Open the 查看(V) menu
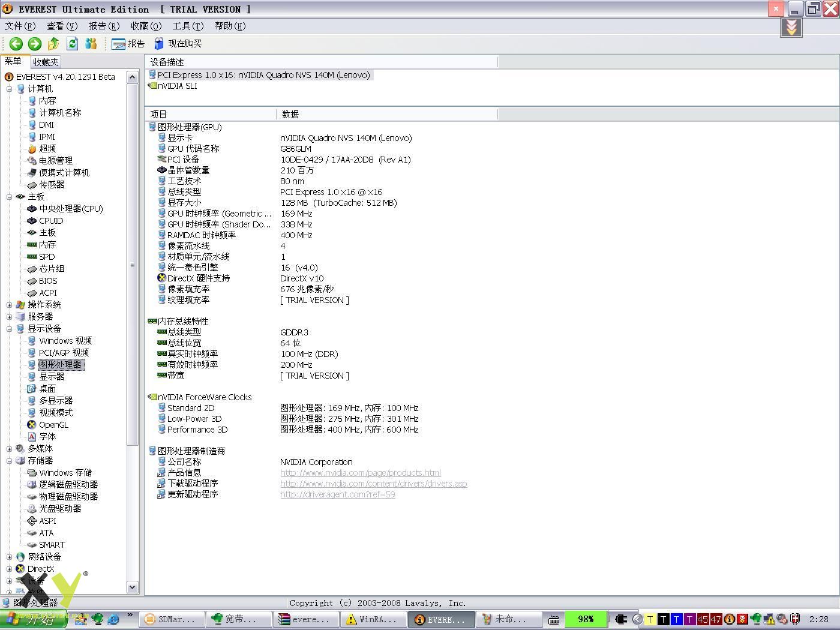The width and height of the screenshot is (840, 630). coord(62,26)
